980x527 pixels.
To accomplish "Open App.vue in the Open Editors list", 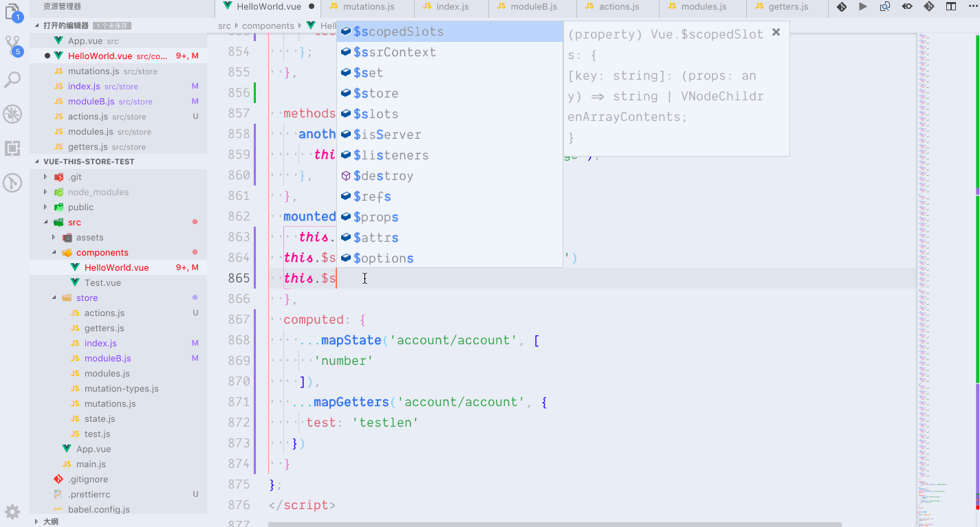I will pos(118,41).
